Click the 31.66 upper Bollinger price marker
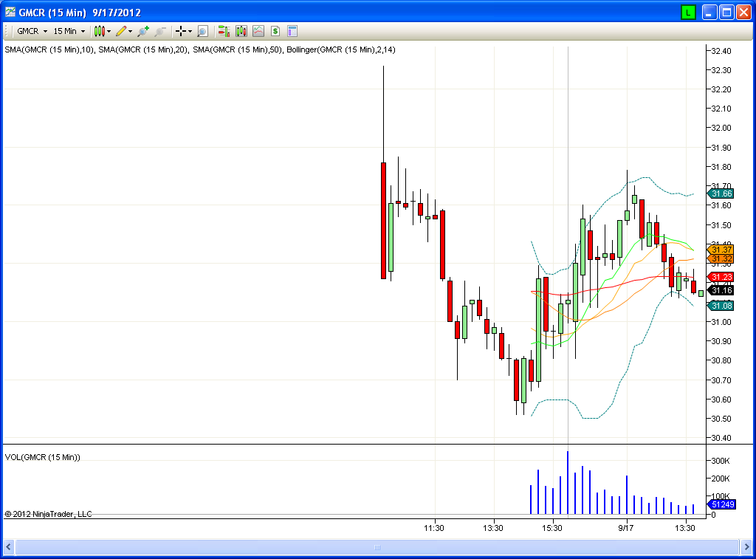756x559 pixels. click(x=721, y=193)
